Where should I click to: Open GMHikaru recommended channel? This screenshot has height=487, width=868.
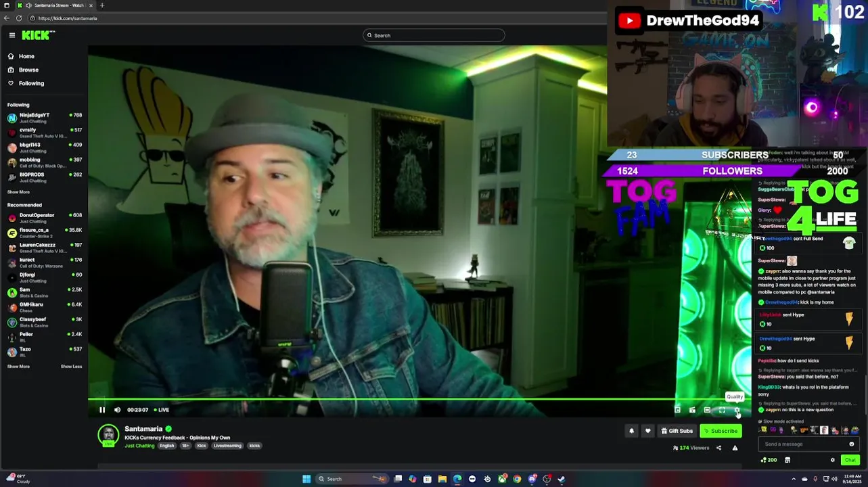[x=44, y=307]
